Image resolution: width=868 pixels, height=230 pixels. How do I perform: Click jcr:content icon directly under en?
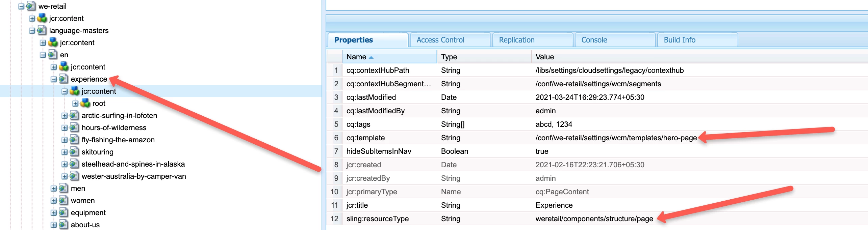63,67
